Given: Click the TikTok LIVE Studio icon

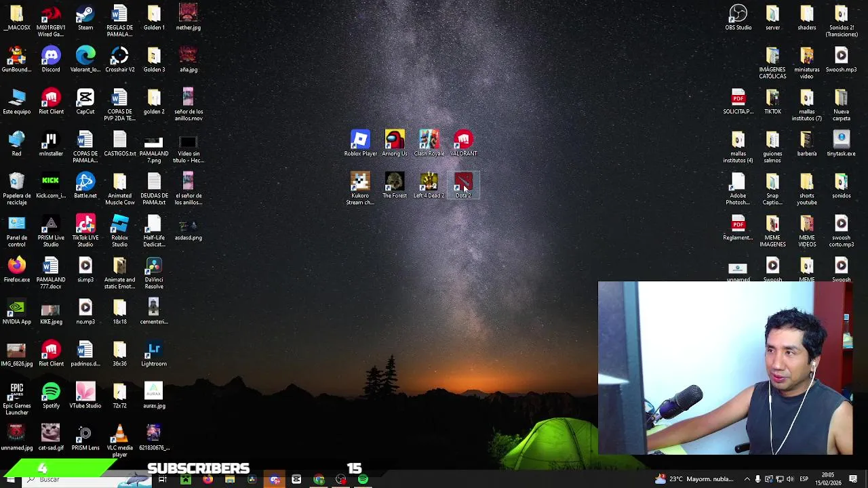Looking at the screenshot, I should tap(85, 231).
